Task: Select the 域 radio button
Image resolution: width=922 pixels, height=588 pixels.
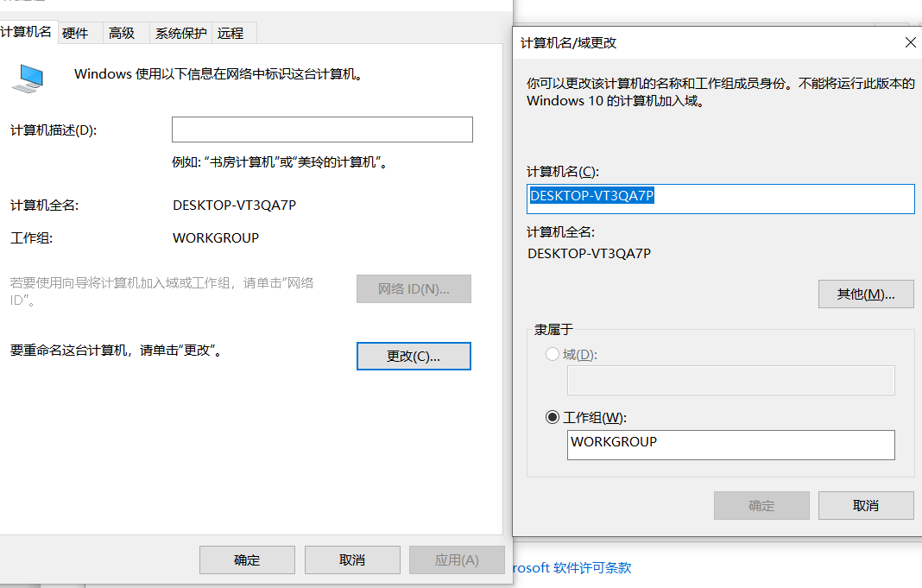Action: coord(553,354)
